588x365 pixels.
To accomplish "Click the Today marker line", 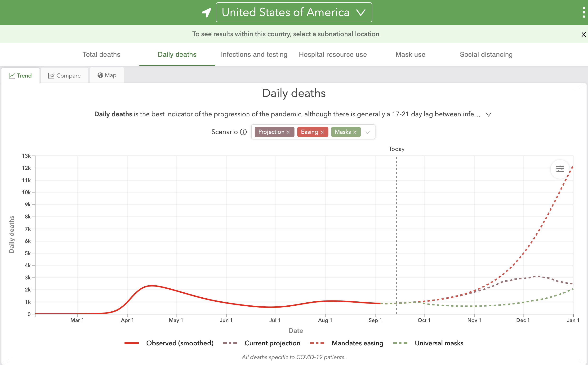I will tap(396, 235).
